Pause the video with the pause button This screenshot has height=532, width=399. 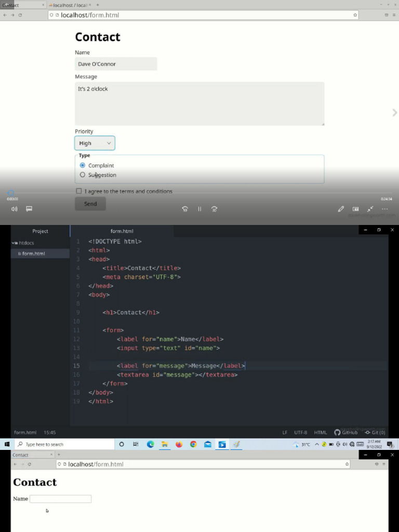[199, 209]
